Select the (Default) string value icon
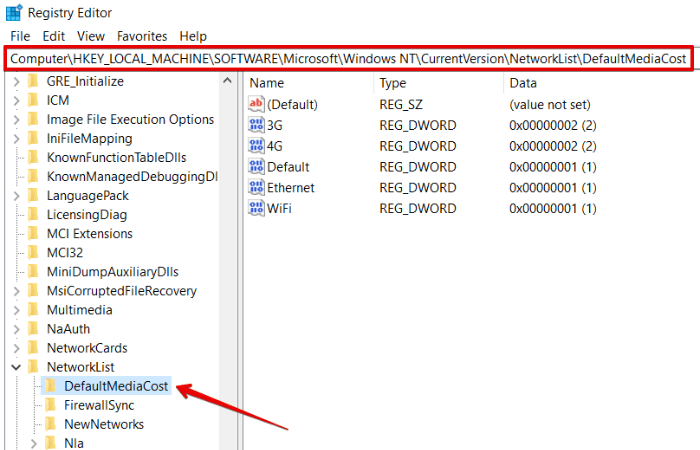 [256, 104]
